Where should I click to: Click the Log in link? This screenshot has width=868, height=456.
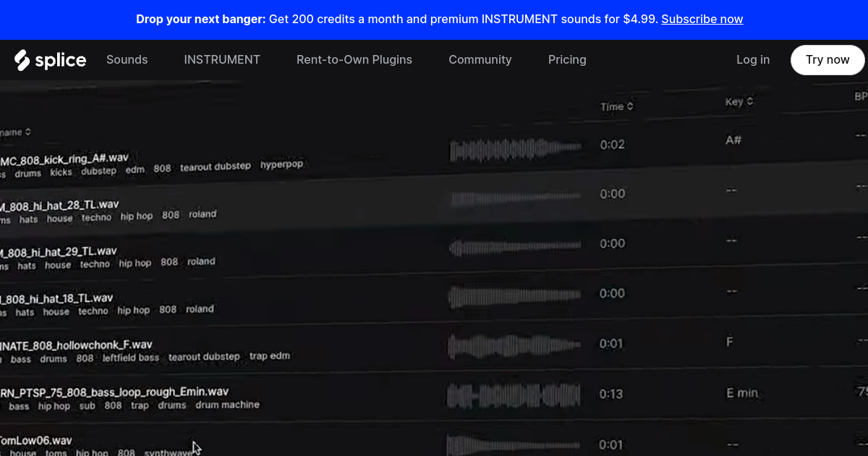tap(753, 60)
